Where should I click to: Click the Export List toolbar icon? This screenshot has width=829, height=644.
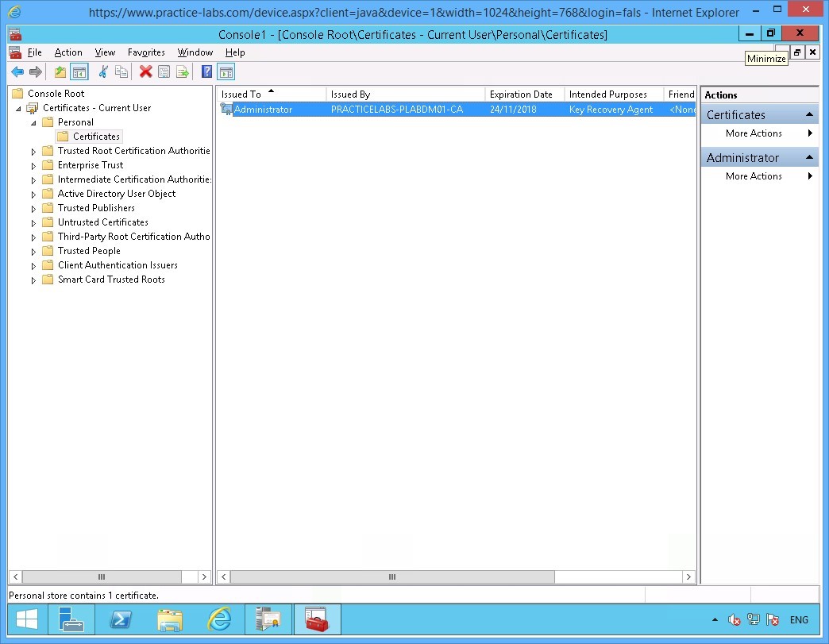183,71
